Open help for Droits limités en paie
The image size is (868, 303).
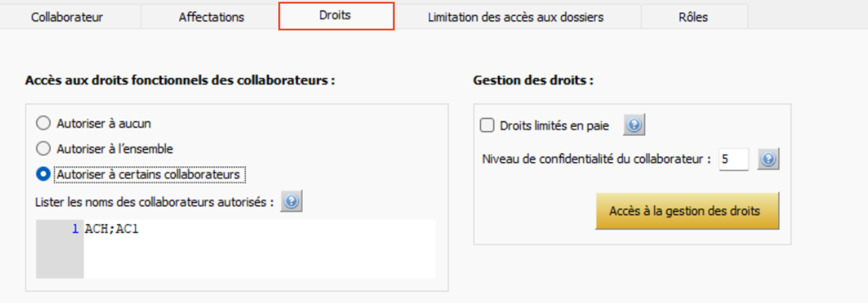coord(634,125)
